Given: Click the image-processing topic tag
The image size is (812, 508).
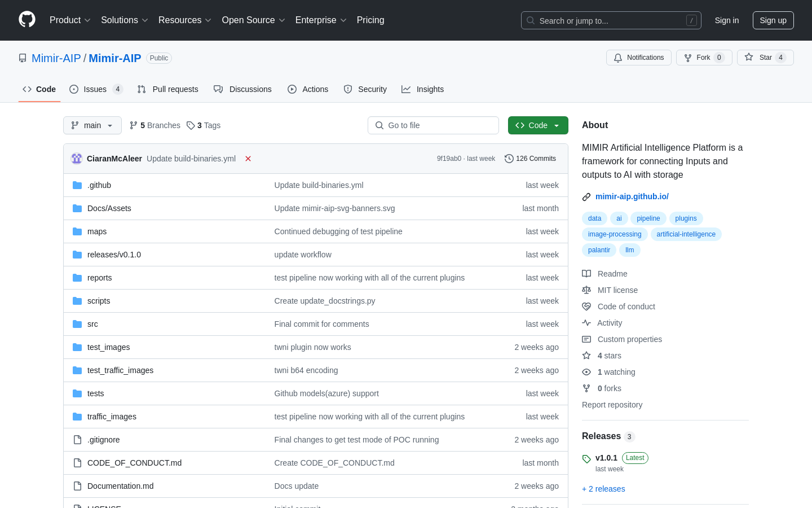Looking at the screenshot, I should point(615,234).
